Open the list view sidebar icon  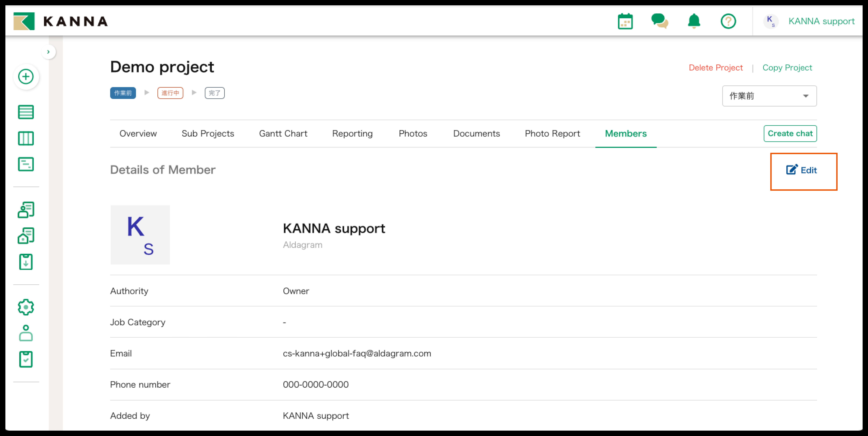point(26,112)
